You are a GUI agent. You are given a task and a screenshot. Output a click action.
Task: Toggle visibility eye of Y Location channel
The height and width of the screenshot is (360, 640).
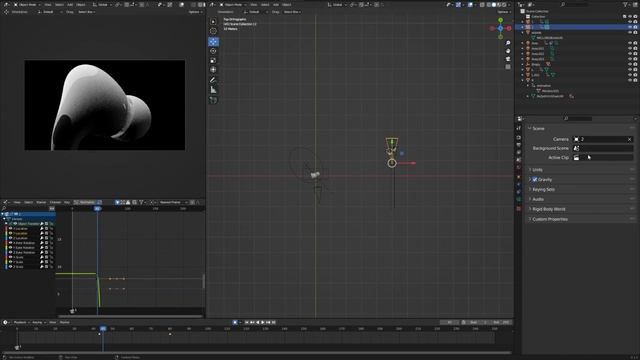click(x=11, y=233)
